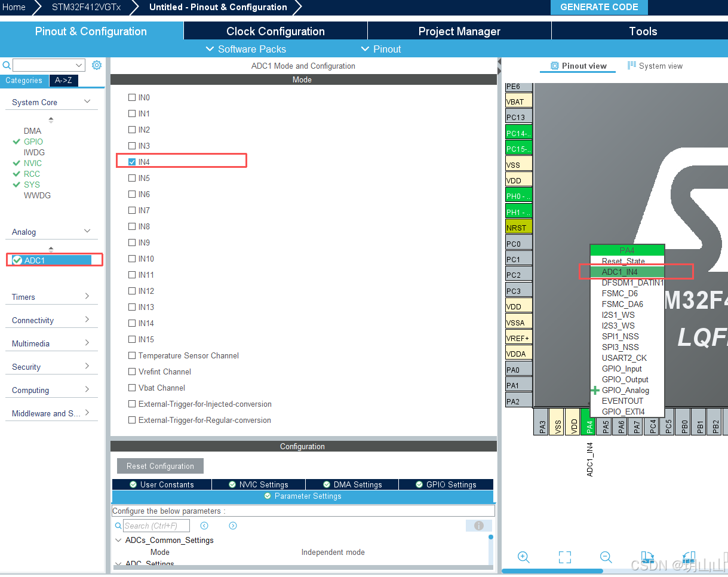Enable the IN0 channel checkbox
The height and width of the screenshot is (577, 728).
pyautogui.click(x=132, y=97)
